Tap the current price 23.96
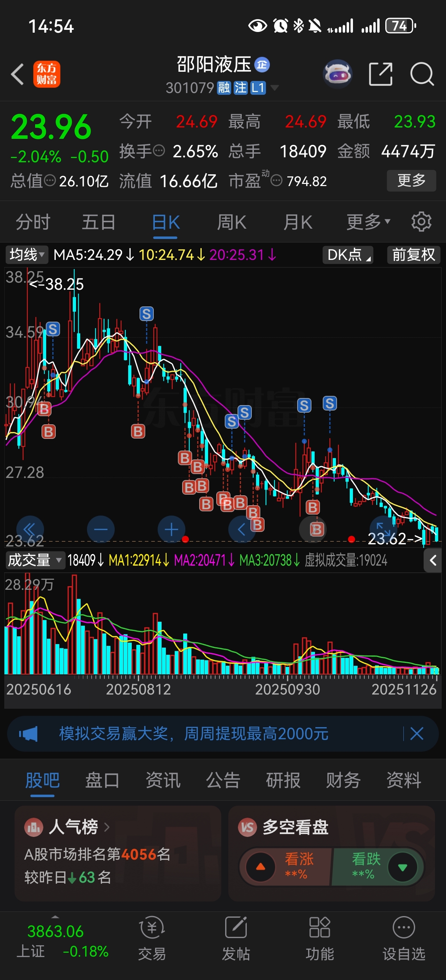 click(51, 127)
